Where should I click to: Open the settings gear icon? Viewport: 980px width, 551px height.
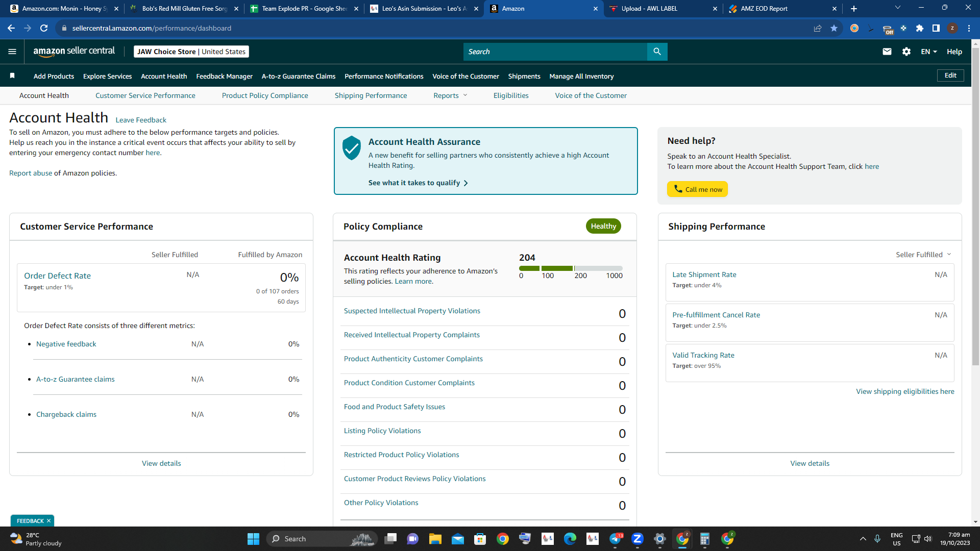click(906, 52)
